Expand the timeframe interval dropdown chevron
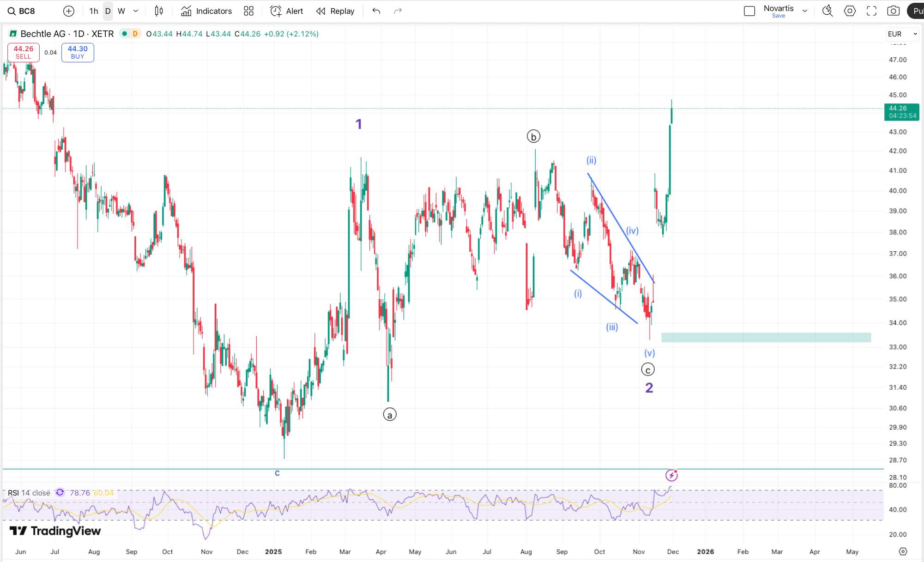924x562 pixels. tap(136, 11)
